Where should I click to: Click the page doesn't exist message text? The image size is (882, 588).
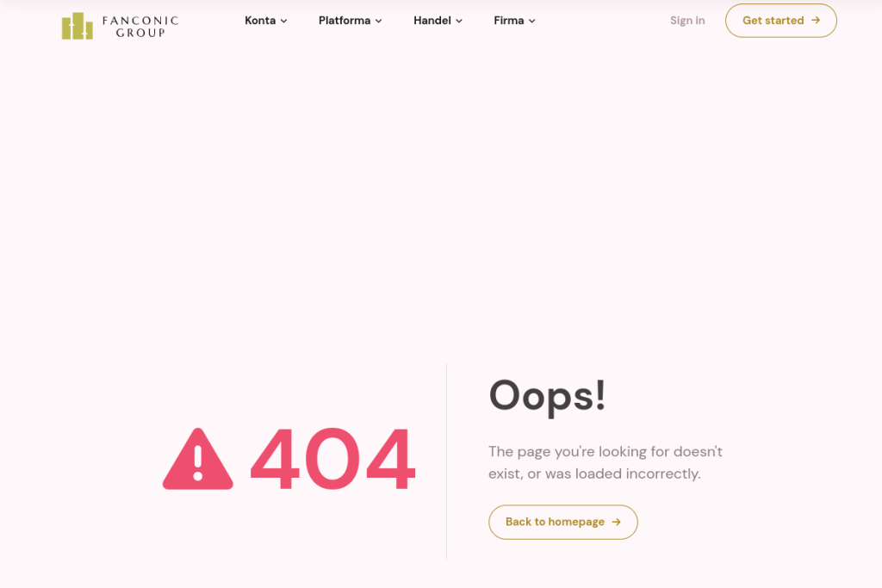pos(606,462)
